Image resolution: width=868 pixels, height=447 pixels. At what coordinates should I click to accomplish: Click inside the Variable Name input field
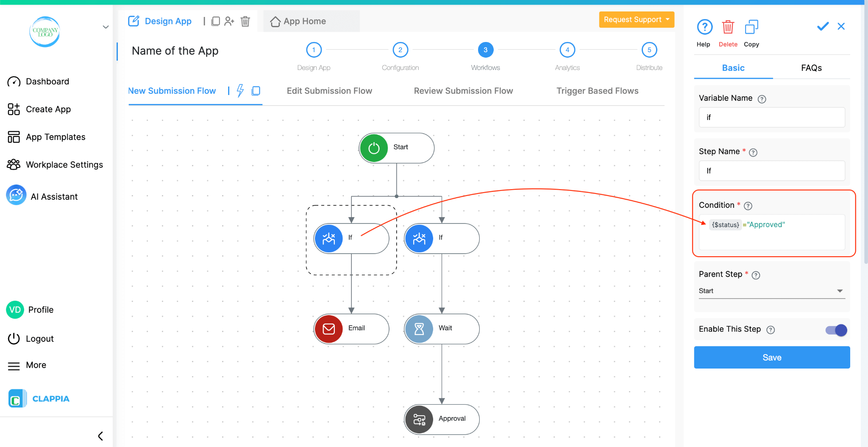click(771, 117)
